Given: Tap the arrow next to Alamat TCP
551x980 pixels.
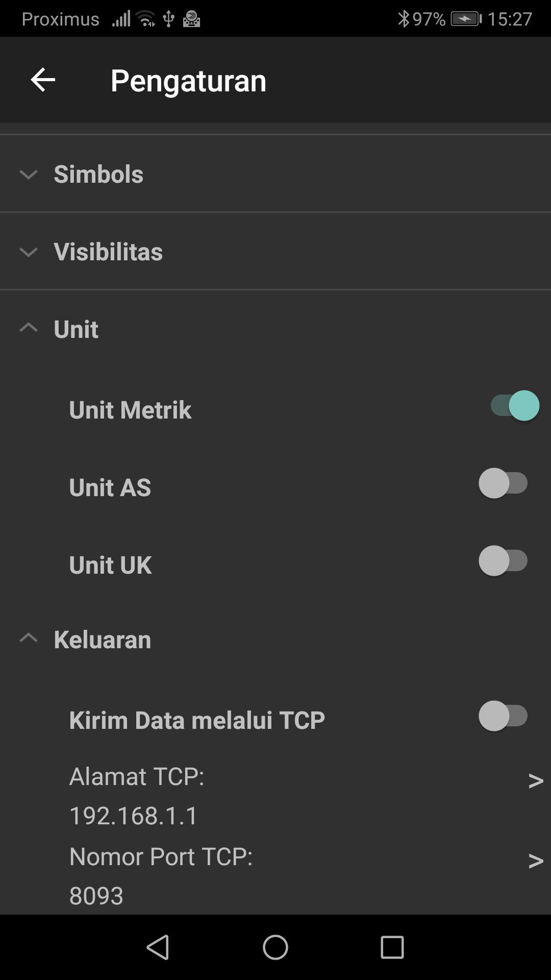Looking at the screenshot, I should [535, 781].
